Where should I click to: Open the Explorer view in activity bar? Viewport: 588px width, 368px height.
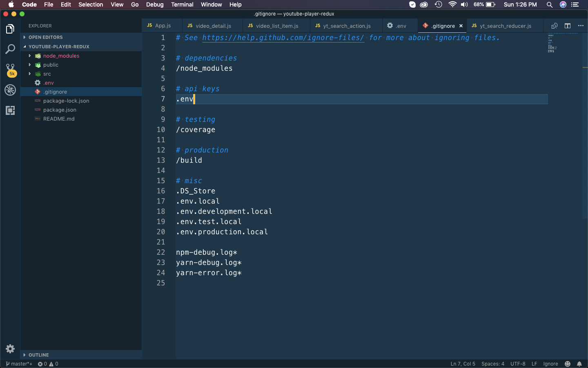pos(10,29)
